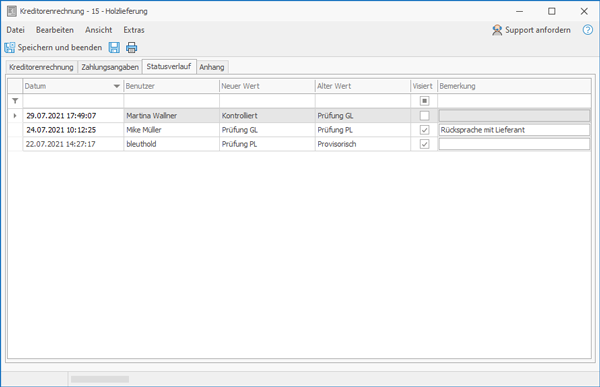Click the Neuer Wert column header
600x387 pixels.
267,86
